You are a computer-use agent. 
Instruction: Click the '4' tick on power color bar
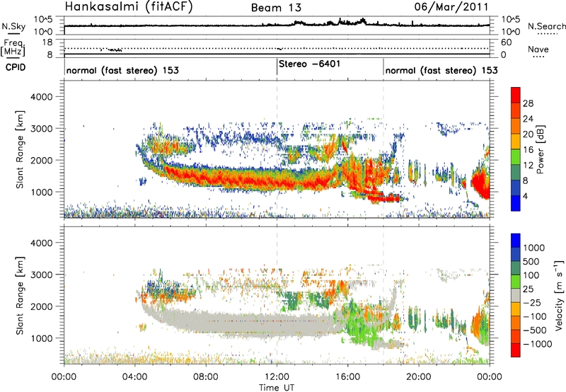[x=525, y=197]
